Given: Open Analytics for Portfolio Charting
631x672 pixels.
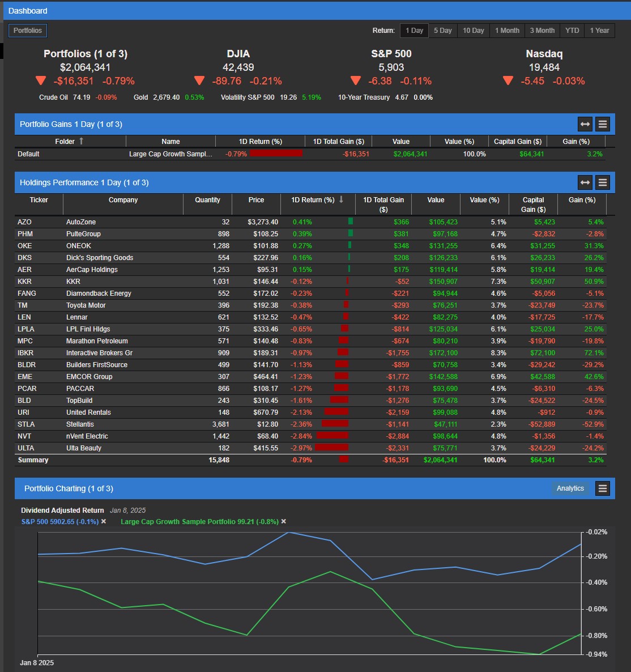Looking at the screenshot, I should point(570,488).
